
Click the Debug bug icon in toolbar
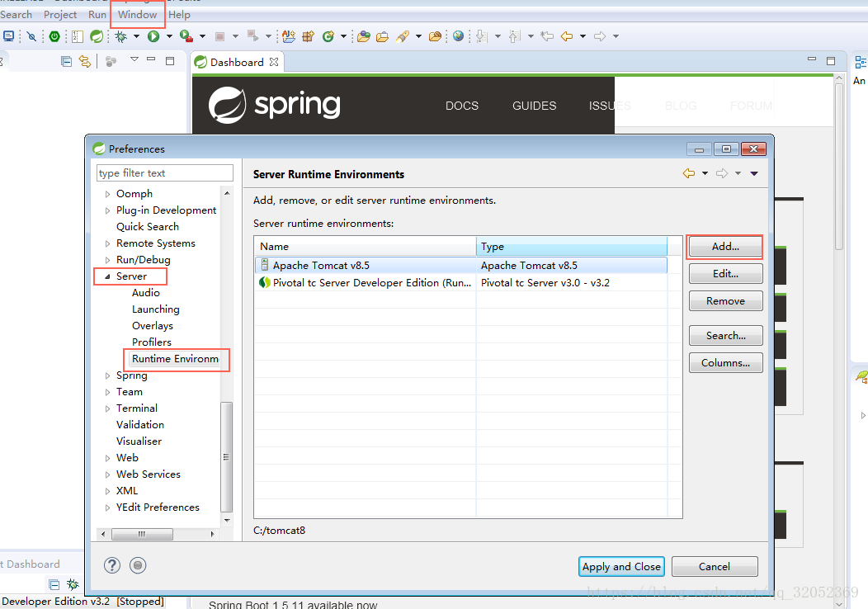pyautogui.click(x=120, y=36)
